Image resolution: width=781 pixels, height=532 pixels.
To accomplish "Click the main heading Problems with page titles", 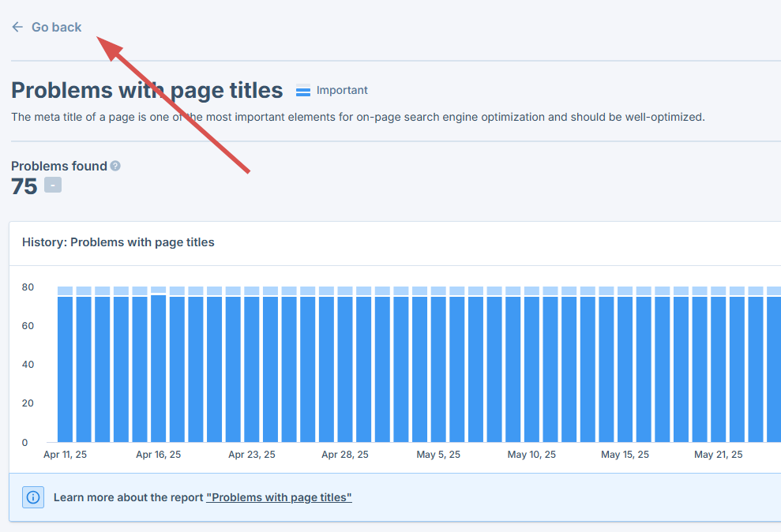I will click(147, 90).
